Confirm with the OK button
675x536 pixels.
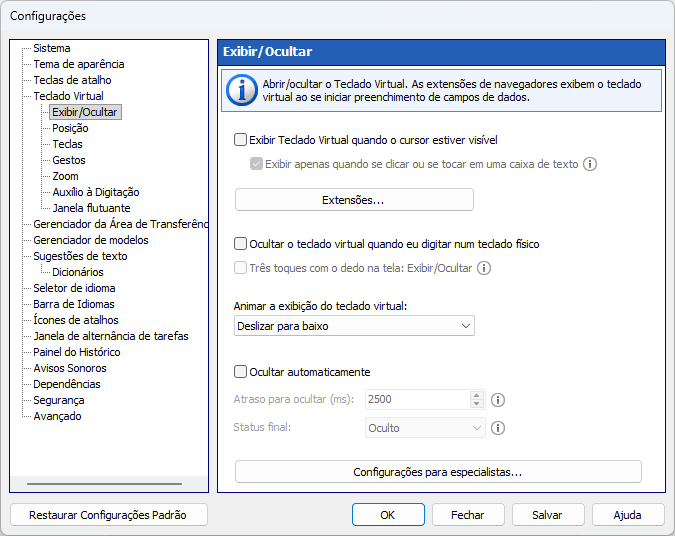(388, 515)
